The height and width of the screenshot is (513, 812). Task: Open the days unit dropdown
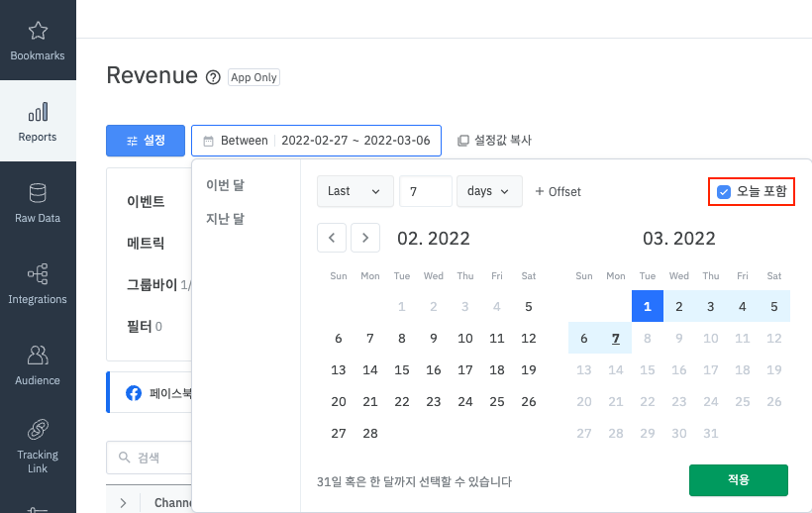click(489, 191)
